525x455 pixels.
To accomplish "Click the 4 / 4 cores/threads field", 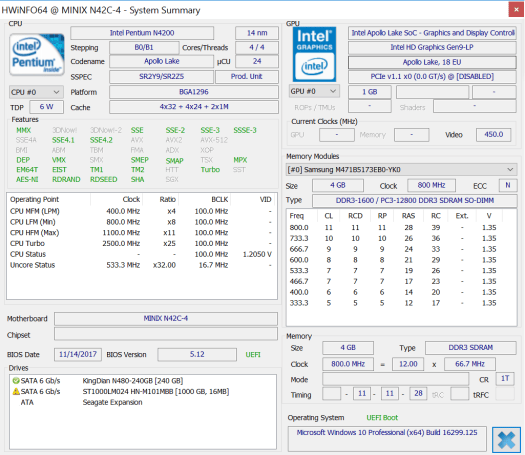I will (257, 48).
